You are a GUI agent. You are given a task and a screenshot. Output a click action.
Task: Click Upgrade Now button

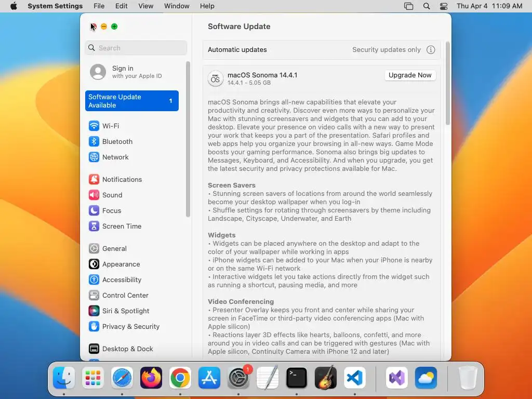410,75
